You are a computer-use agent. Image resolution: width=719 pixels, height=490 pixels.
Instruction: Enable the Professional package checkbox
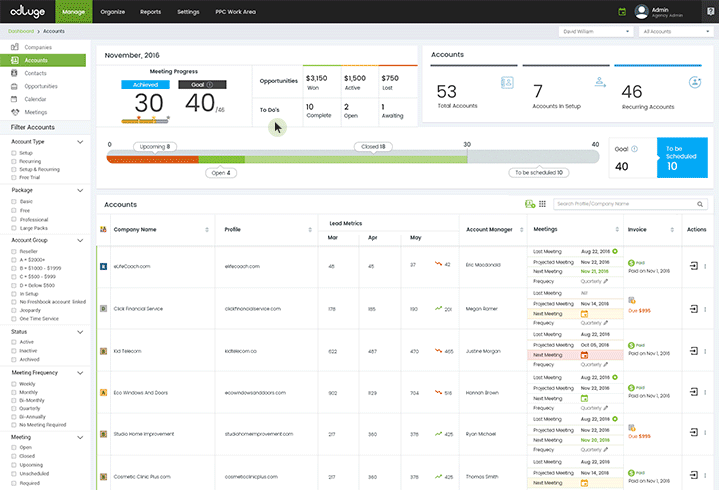tap(14, 220)
